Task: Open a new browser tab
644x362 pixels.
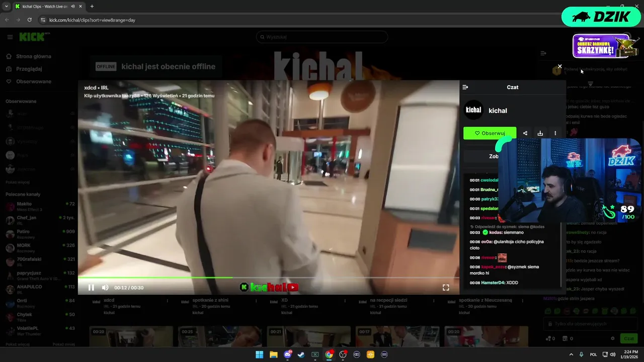Action: tap(92, 7)
